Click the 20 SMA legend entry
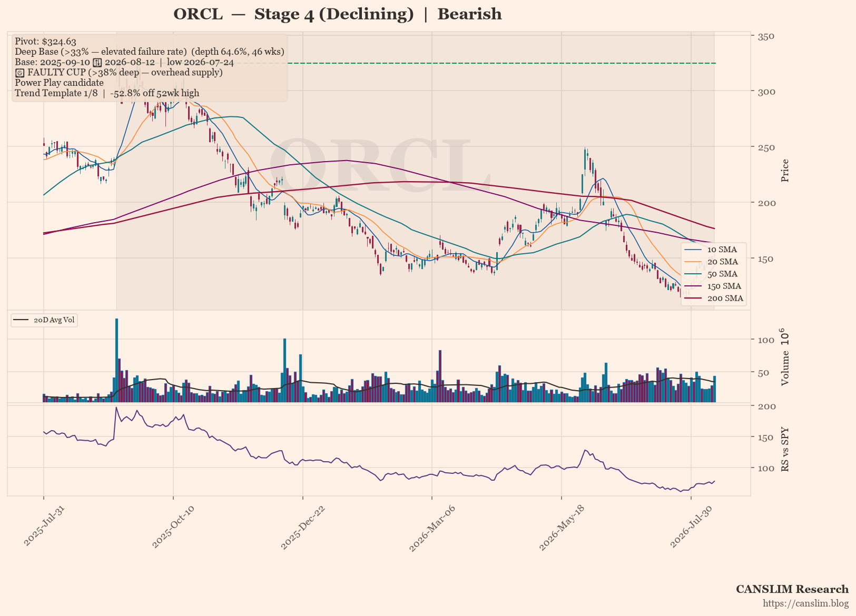 click(713, 262)
